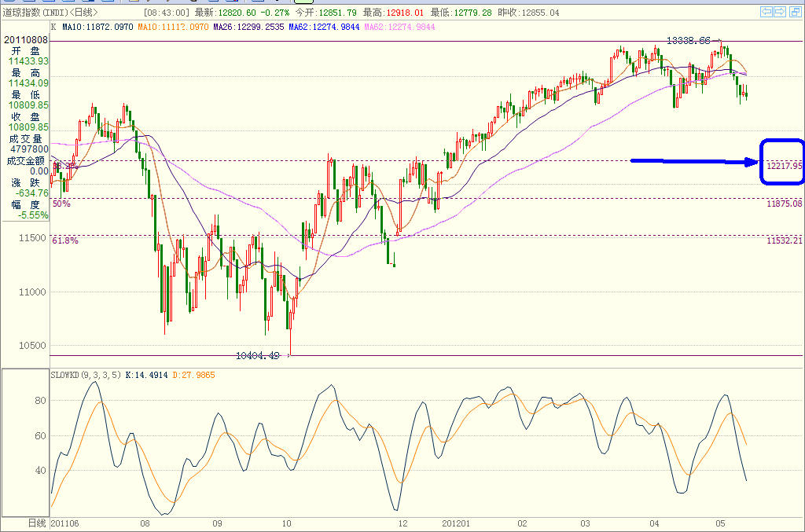Screen dimensions: 805x532
Task: Click the volume value 4797800
Action: (29, 149)
